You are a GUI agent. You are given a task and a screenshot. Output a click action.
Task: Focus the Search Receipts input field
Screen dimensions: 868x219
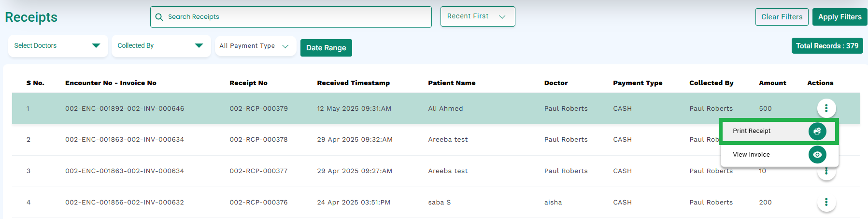pos(291,17)
